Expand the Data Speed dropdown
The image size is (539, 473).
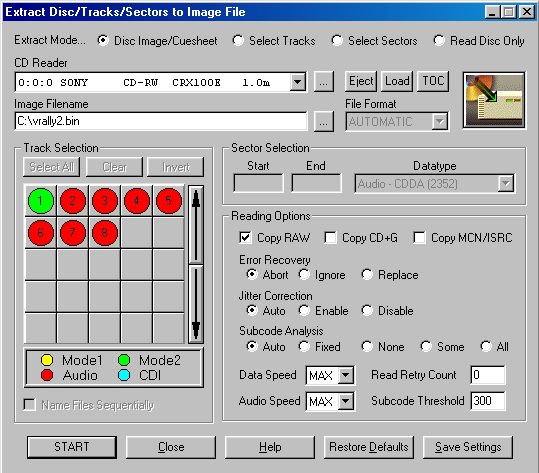point(345,375)
